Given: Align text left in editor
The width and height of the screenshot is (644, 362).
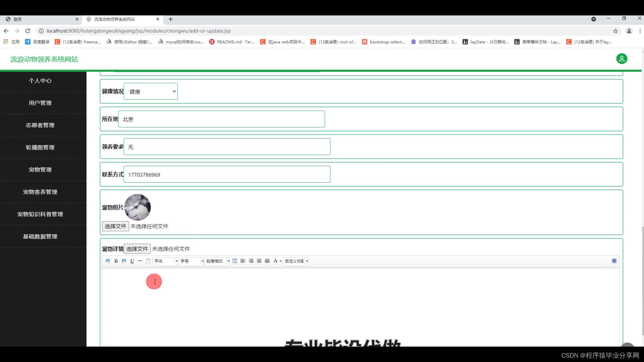Looking at the screenshot, I should [x=243, y=261].
